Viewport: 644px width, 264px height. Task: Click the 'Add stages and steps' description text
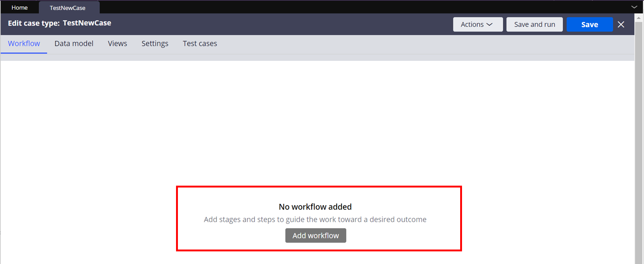(x=315, y=219)
